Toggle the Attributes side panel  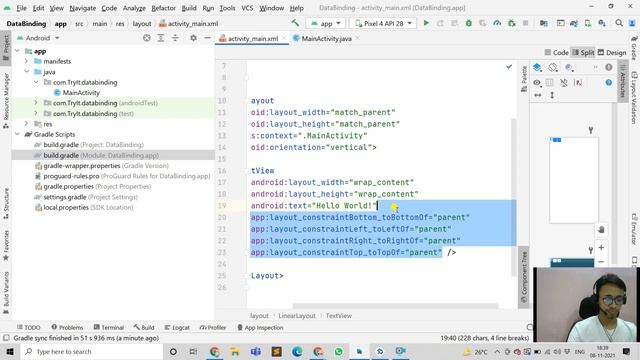(622, 82)
